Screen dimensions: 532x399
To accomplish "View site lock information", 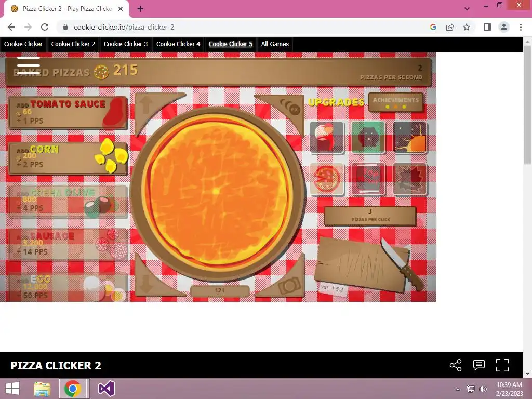I will click(65, 27).
